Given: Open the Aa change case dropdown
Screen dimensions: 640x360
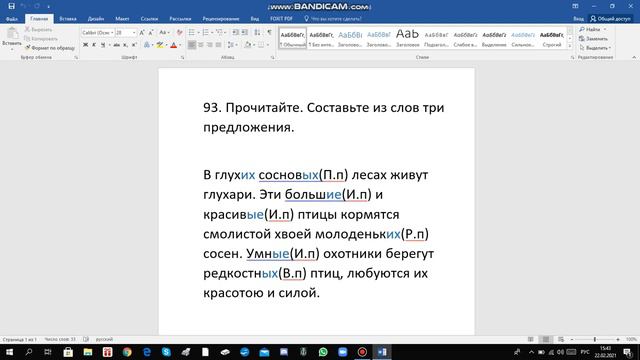Looking at the screenshot, I should [x=164, y=33].
